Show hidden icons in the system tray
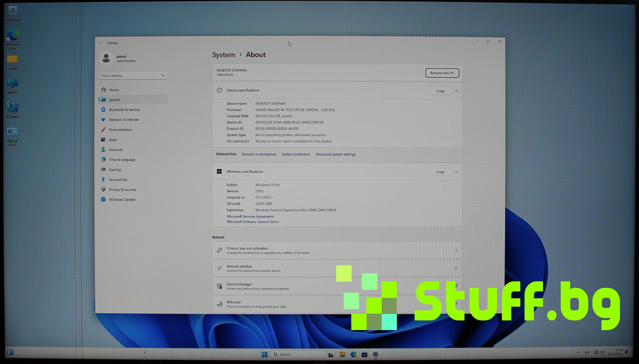Viewport: 639px width, 364px height. (x=578, y=352)
